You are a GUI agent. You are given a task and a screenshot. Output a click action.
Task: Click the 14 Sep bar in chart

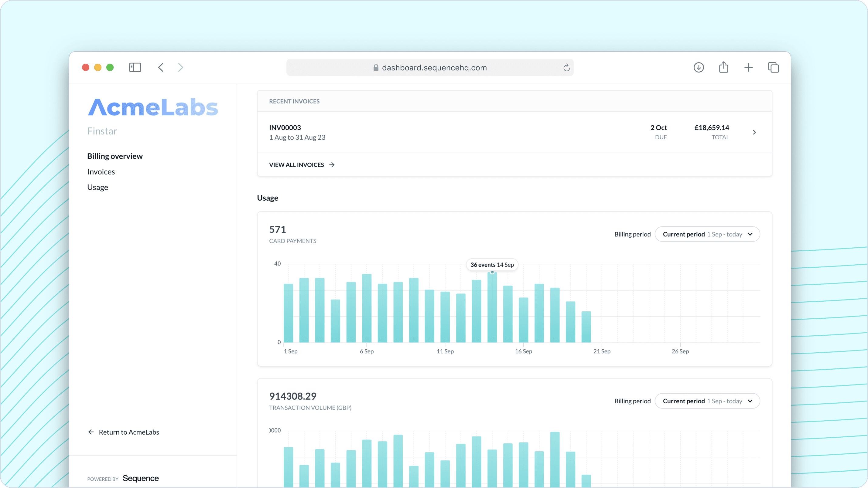coord(492,307)
